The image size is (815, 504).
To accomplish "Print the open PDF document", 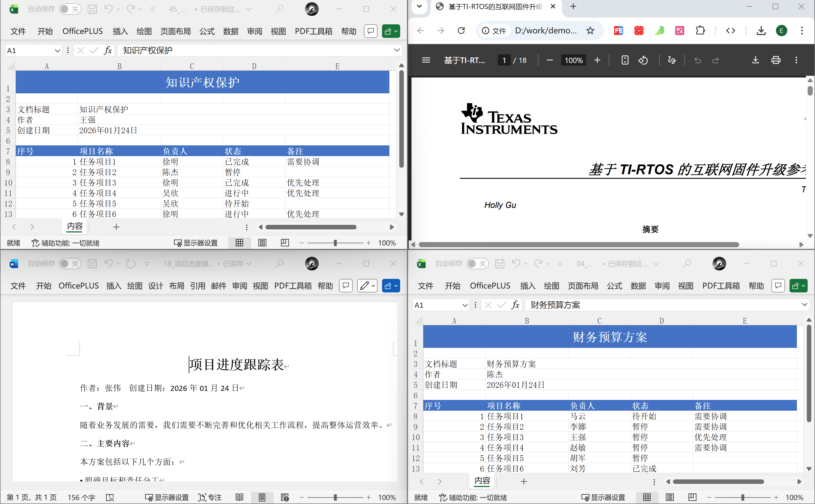I will coord(776,60).
